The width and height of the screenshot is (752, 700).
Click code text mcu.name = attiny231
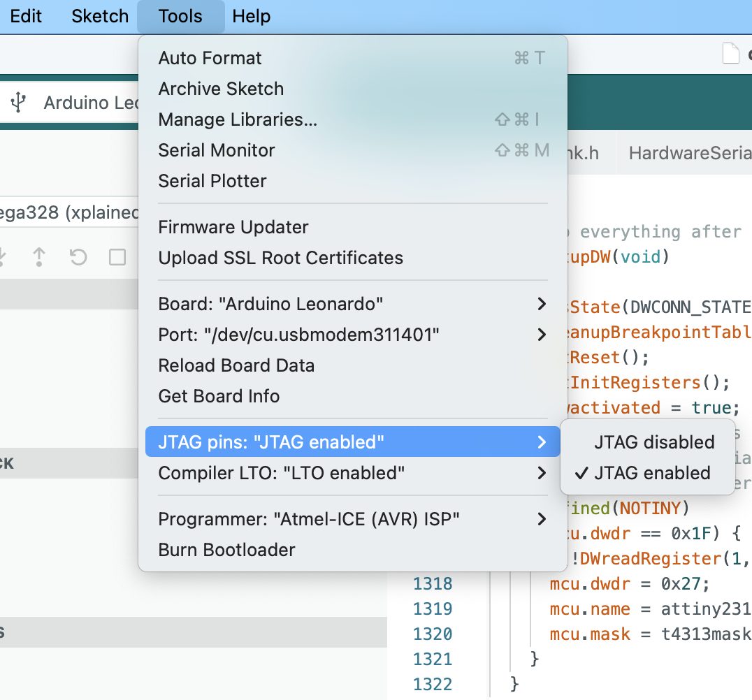(x=651, y=608)
